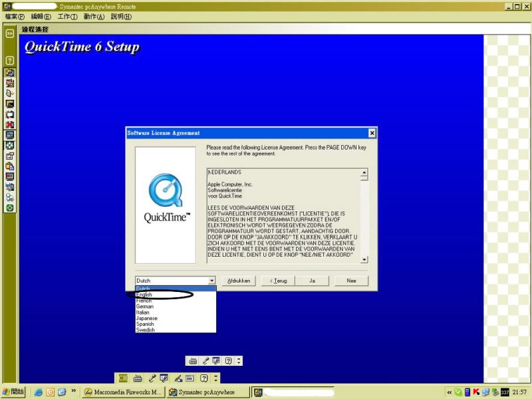Click the Afdrukken button
This screenshot has width=532, height=399.
point(239,281)
